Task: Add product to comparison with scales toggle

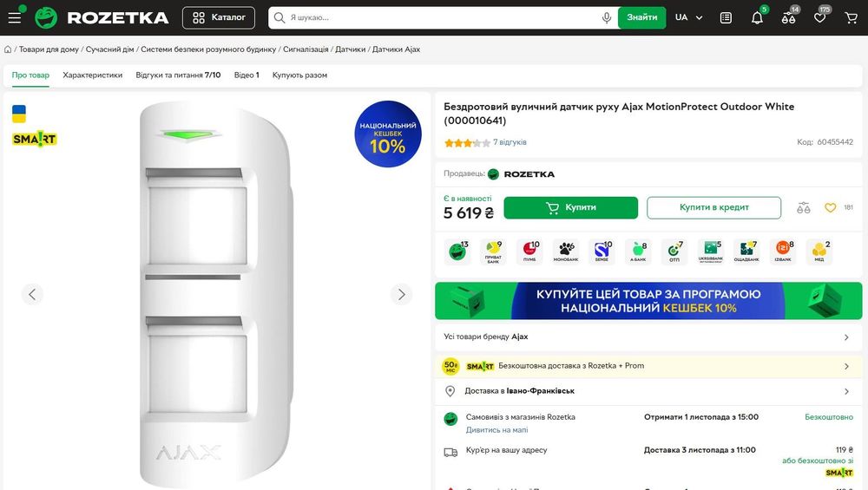Action: [803, 208]
